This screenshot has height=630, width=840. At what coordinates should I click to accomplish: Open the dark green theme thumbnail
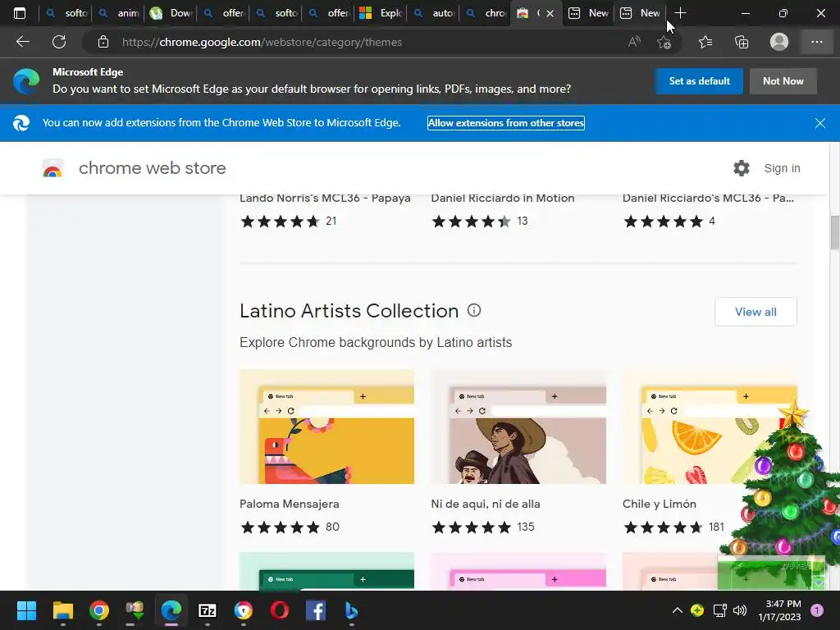(326, 571)
